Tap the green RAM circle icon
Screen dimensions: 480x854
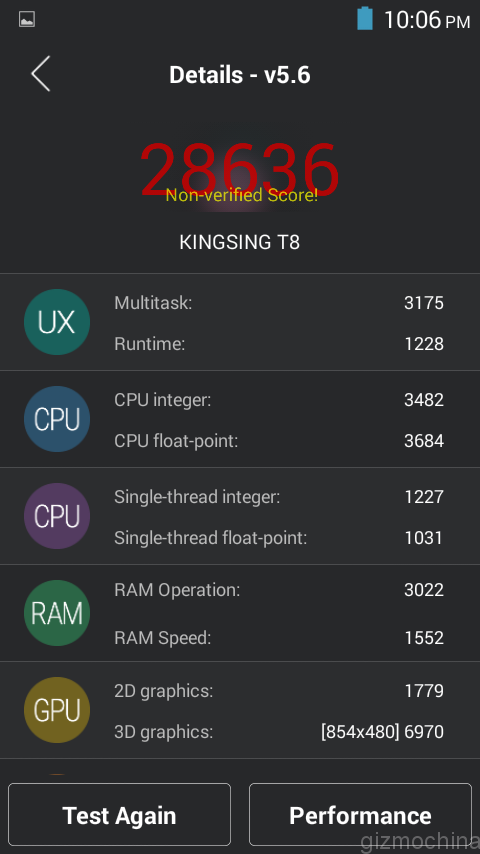click(57, 613)
